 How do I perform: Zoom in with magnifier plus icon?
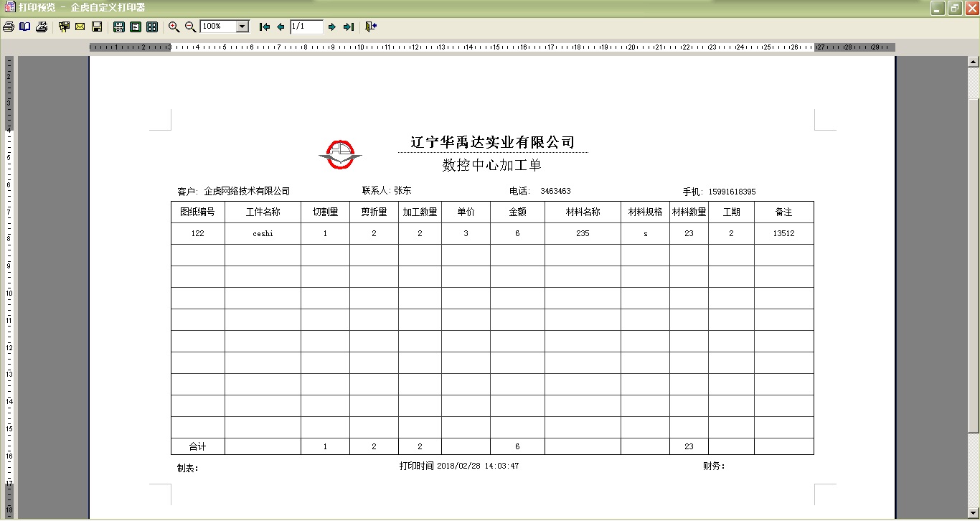[x=174, y=27]
